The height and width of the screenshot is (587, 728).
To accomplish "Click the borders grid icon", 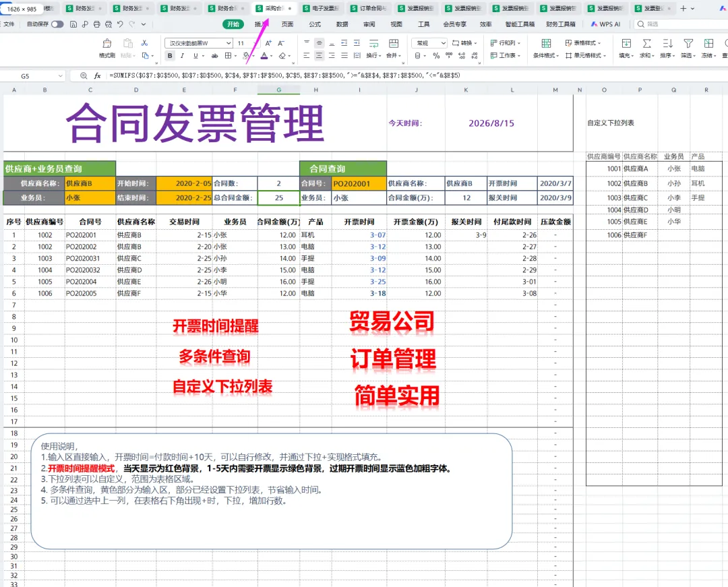I will (228, 56).
